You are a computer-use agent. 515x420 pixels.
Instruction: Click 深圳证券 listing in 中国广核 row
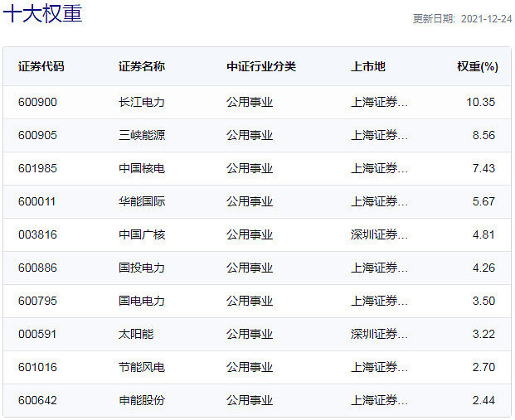(x=379, y=234)
